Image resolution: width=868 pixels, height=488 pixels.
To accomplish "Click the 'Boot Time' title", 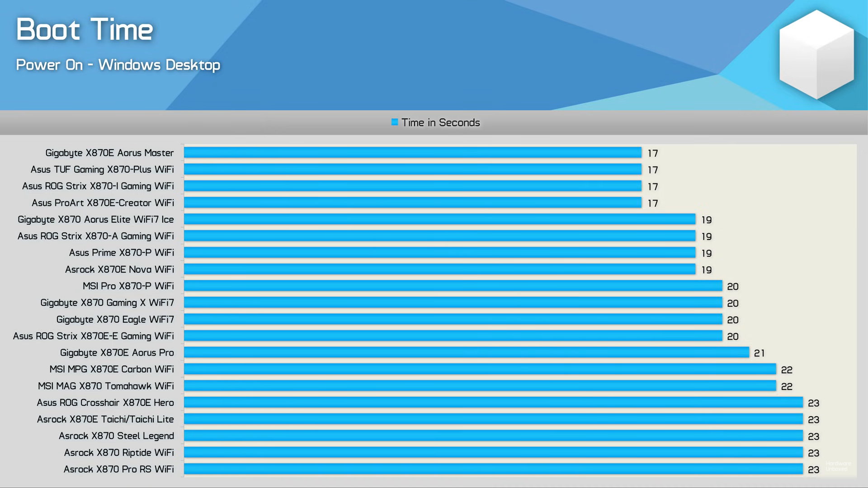I will pos(85,29).
